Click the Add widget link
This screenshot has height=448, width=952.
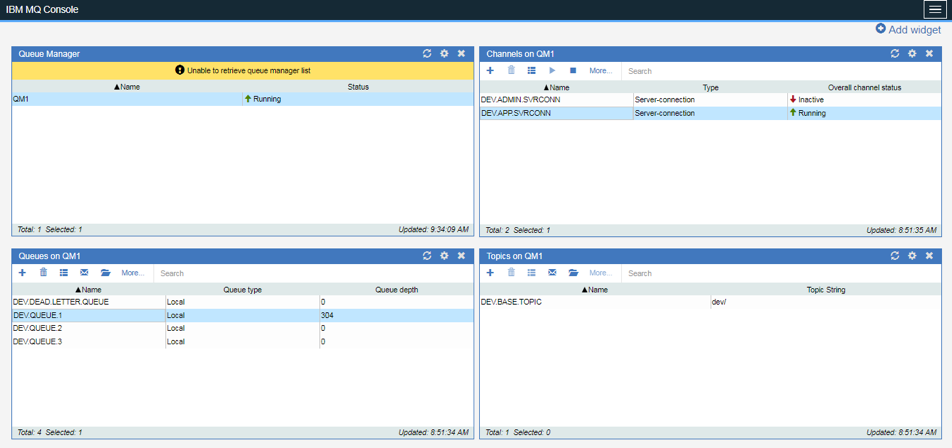click(x=908, y=29)
